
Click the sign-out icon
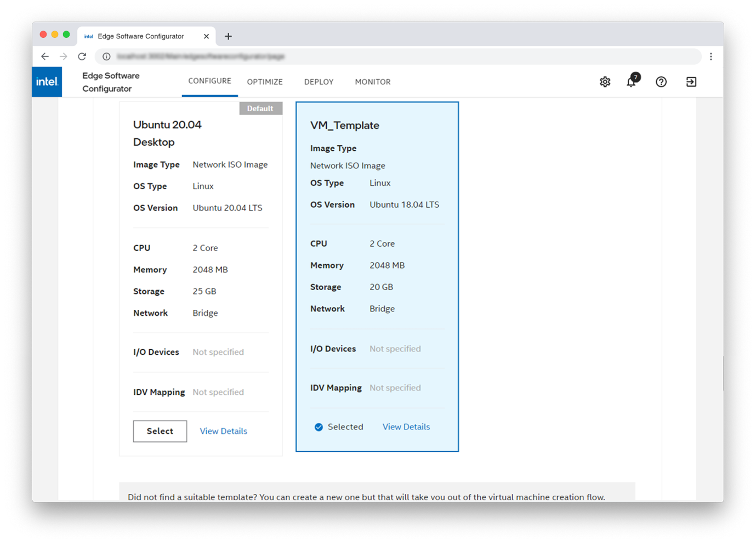[x=691, y=81]
